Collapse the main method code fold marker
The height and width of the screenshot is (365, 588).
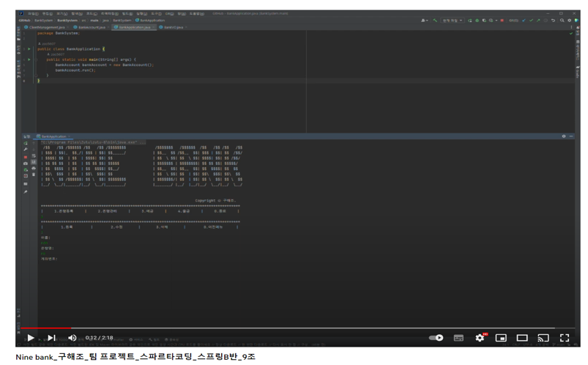pos(37,59)
